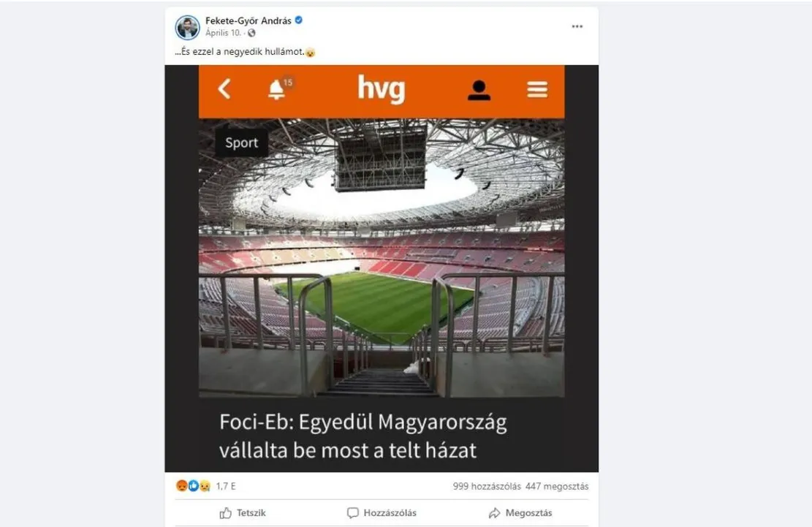Viewport: 812px width, 527px height.
Task: Like the post with Tetszik button
Action: pyautogui.click(x=243, y=513)
